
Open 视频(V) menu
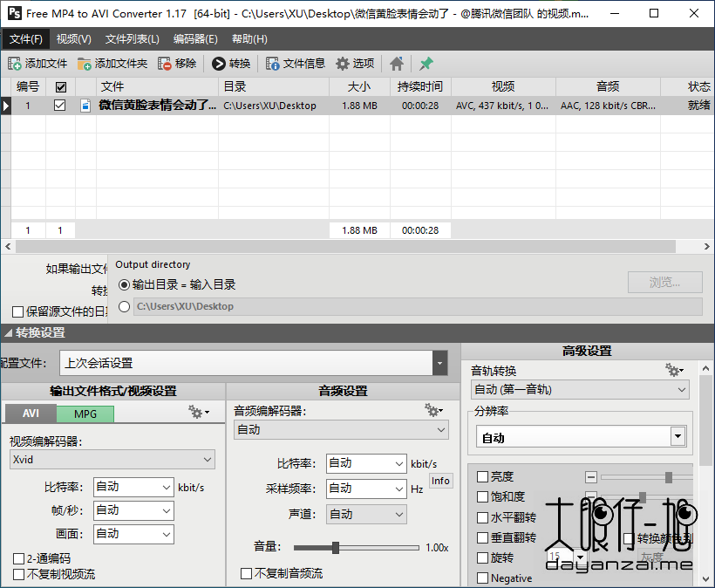tap(74, 39)
